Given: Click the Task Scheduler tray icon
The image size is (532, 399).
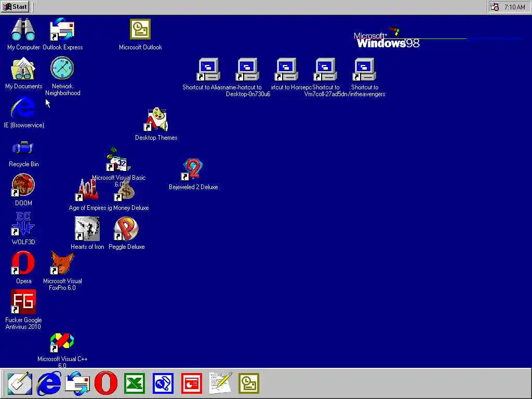Looking at the screenshot, I should coord(495,7).
